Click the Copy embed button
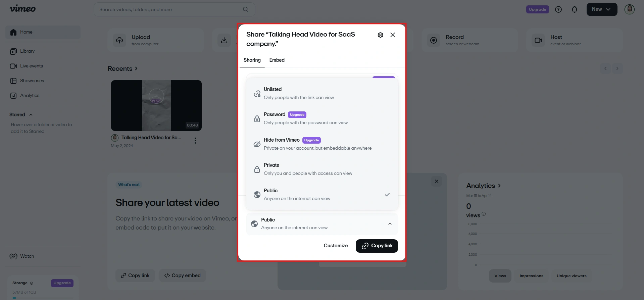This screenshot has height=300, width=644. [183, 276]
